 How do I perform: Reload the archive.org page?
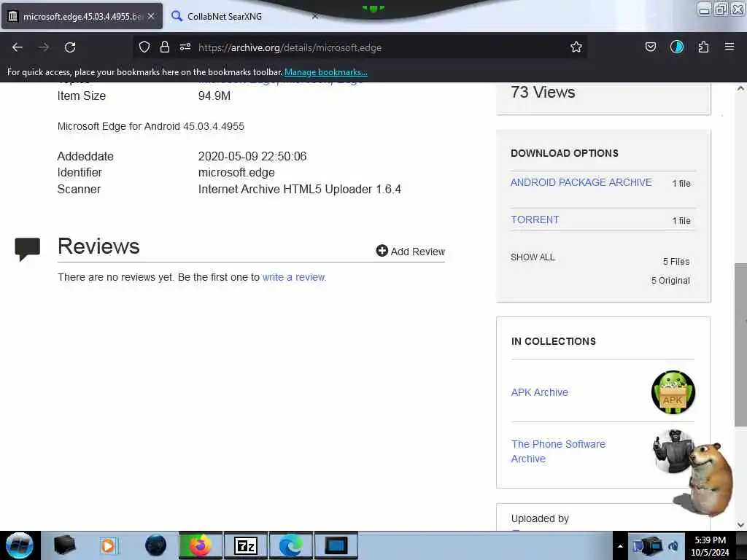point(70,47)
